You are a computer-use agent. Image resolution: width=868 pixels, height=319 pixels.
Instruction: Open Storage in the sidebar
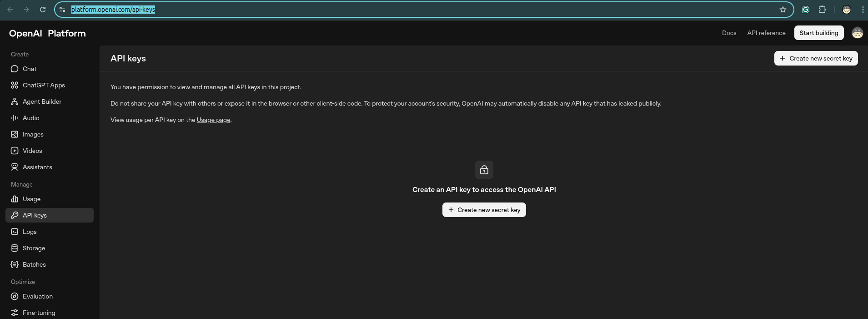click(50, 248)
